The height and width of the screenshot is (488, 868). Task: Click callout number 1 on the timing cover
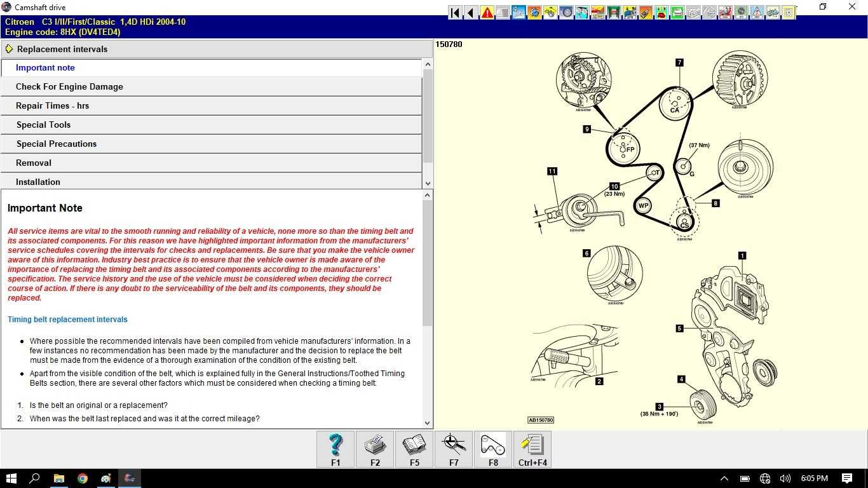(742, 255)
